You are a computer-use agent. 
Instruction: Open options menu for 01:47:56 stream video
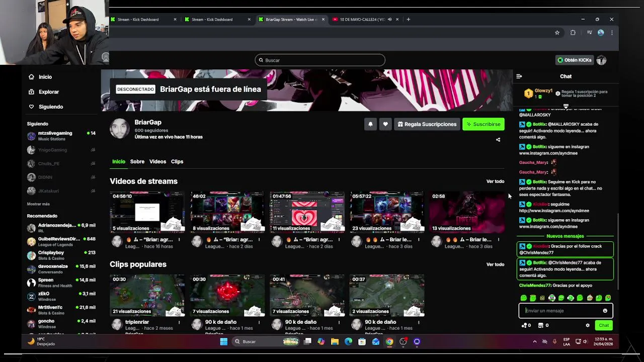click(x=339, y=240)
